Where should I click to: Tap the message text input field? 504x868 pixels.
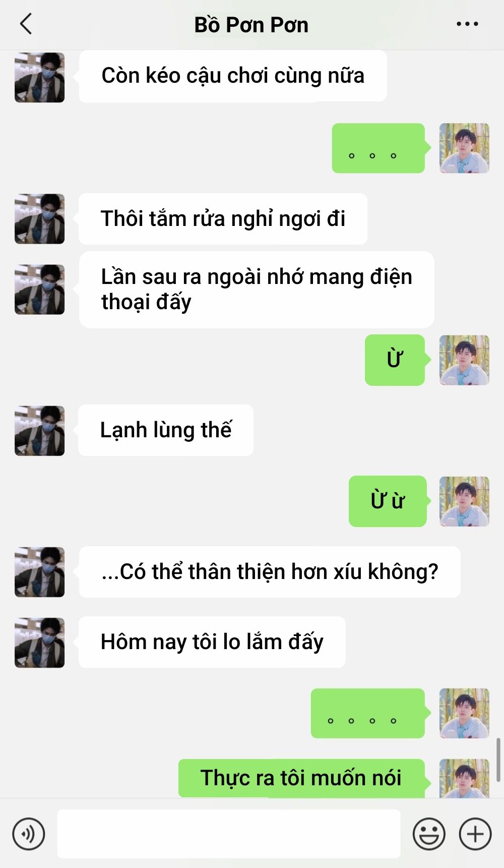coord(229,834)
